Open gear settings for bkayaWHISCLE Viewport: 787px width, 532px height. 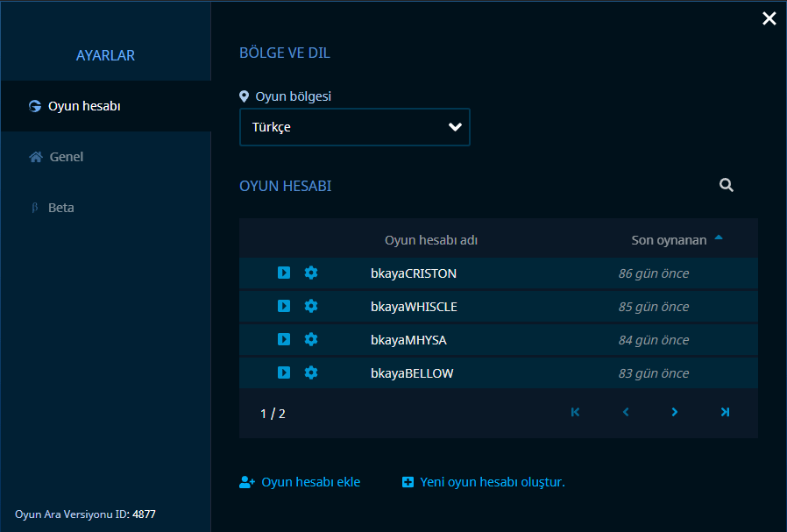pyautogui.click(x=311, y=306)
